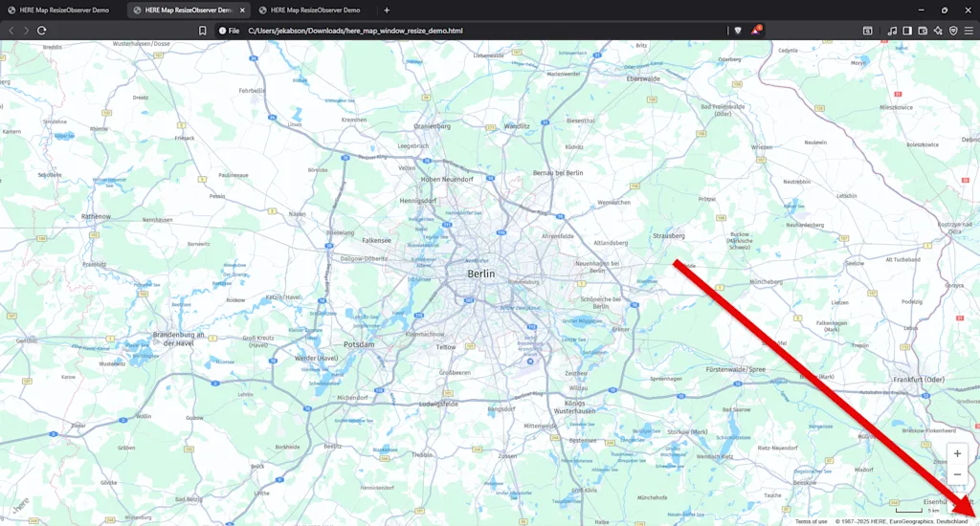
Task: Click the Frankfurt (Oder) label
Action: pyautogui.click(x=919, y=379)
